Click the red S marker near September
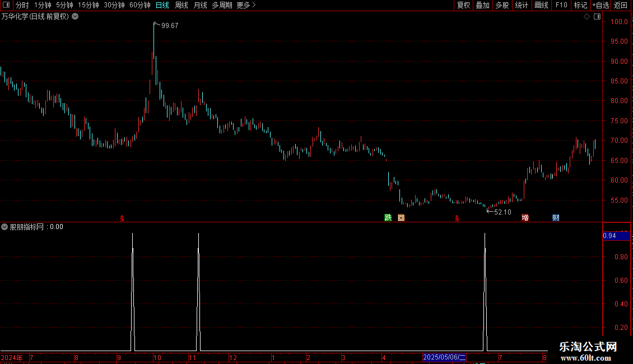 (x=122, y=218)
